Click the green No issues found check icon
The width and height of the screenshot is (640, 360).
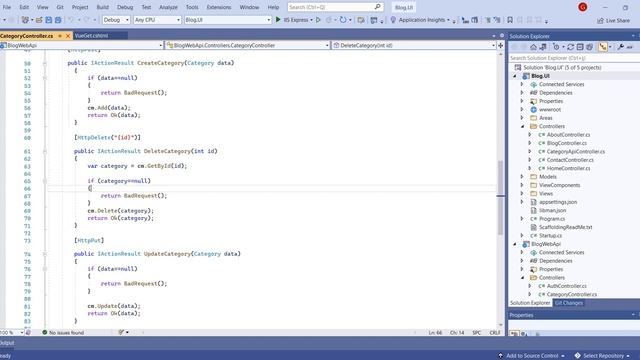pos(45,332)
